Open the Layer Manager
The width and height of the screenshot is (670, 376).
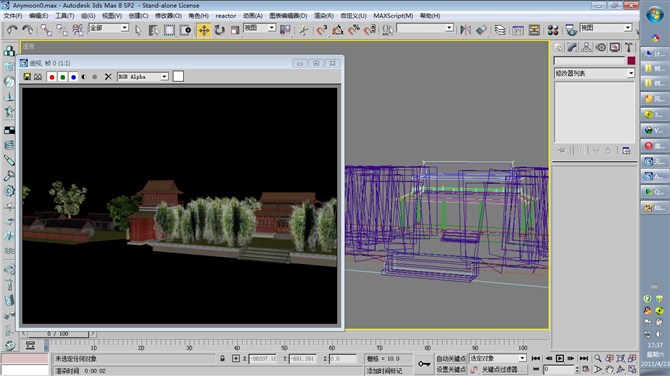point(500,30)
